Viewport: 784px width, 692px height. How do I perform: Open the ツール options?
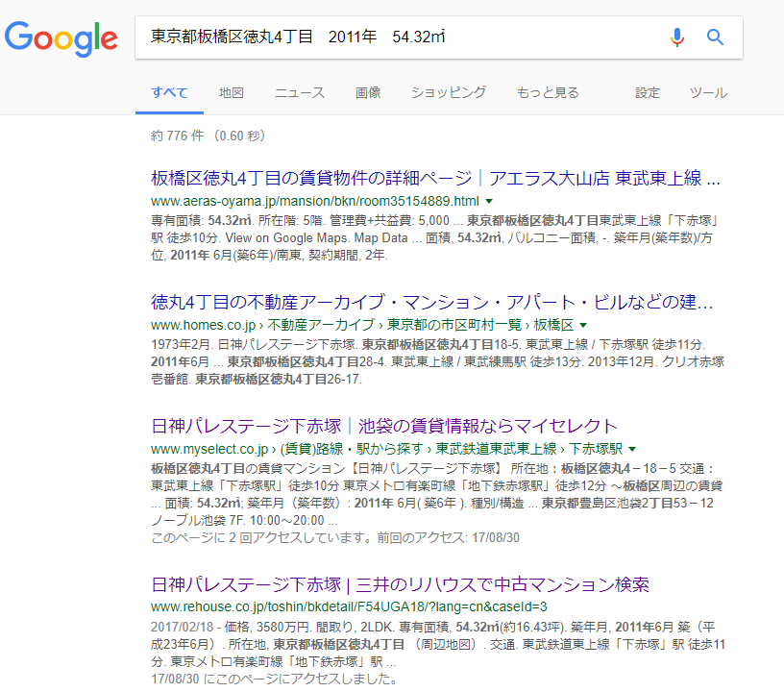point(708,92)
